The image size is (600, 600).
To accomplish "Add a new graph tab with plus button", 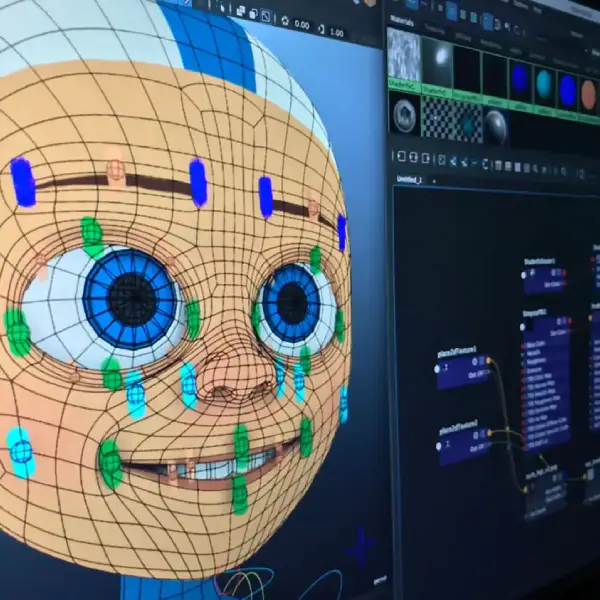I will tap(434, 181).
